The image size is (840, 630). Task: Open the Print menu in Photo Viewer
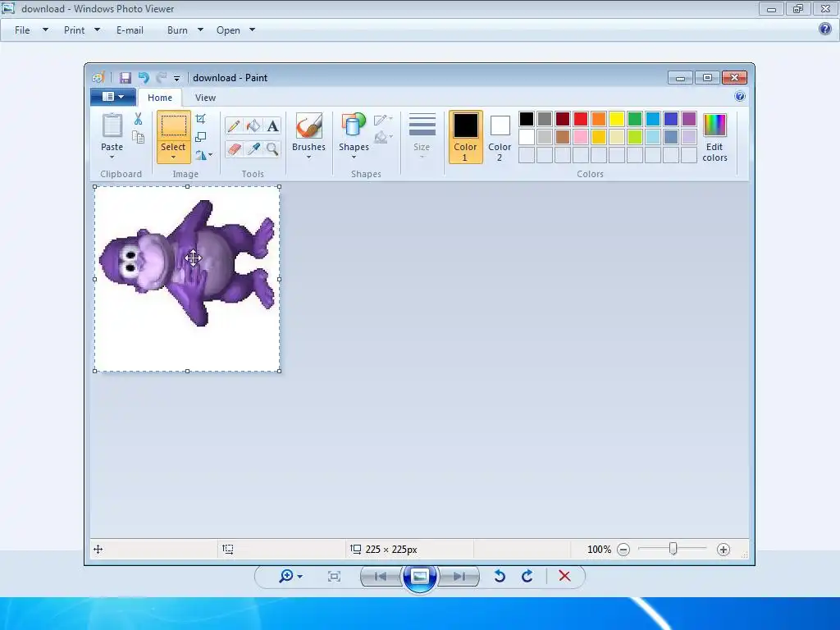(82, 30)
